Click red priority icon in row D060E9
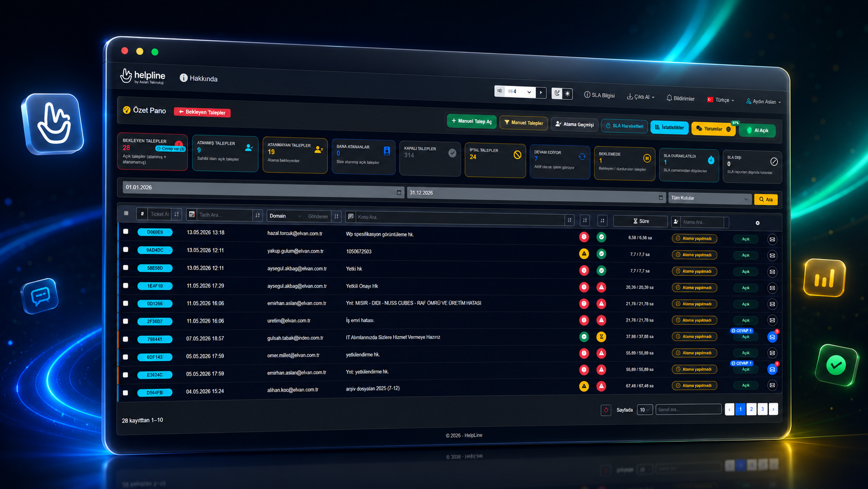Screen dimensions: 868x489 tap(584, 237)
